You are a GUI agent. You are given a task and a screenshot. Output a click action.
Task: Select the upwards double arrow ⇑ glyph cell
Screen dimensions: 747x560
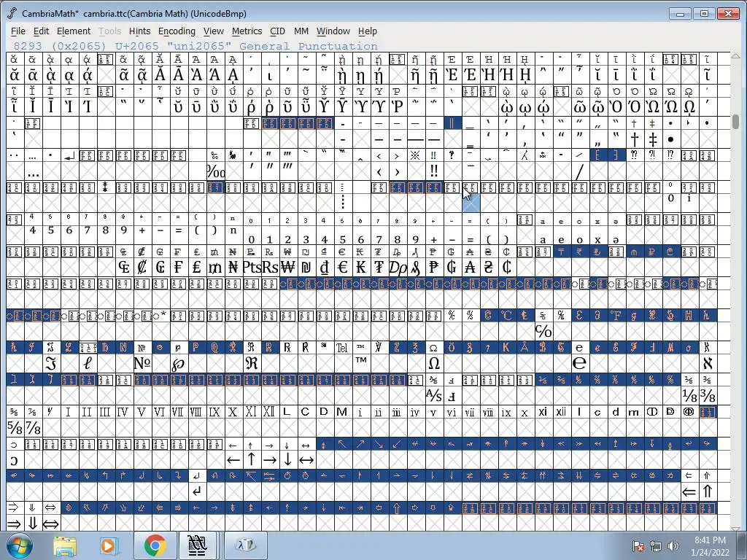(x=708, y=491)
